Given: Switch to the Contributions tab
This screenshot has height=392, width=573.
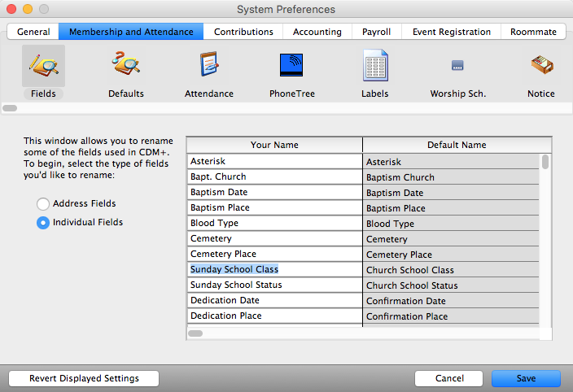Looking at the screenshot, I should [x=243, y=32].
